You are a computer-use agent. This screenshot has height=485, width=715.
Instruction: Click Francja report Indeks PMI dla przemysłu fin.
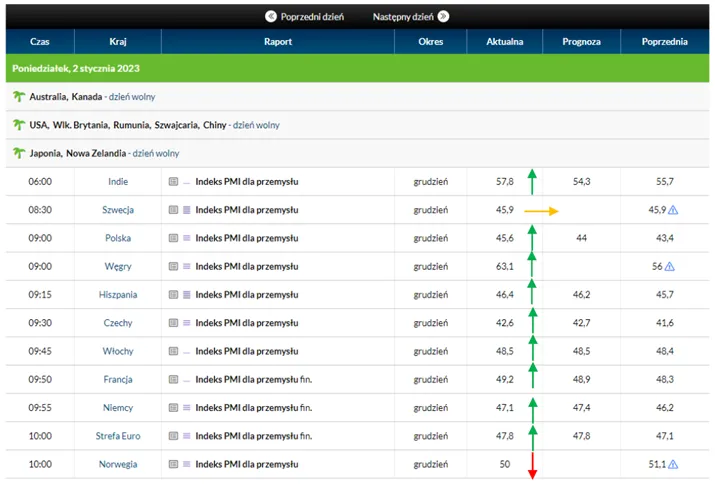254,379
